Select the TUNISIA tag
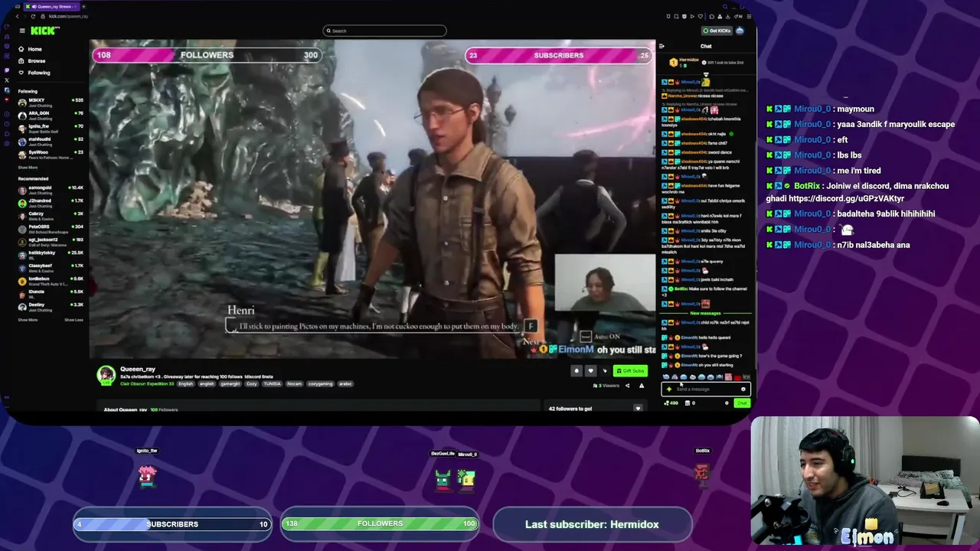The image size is (980, 551). pos(272,383)
